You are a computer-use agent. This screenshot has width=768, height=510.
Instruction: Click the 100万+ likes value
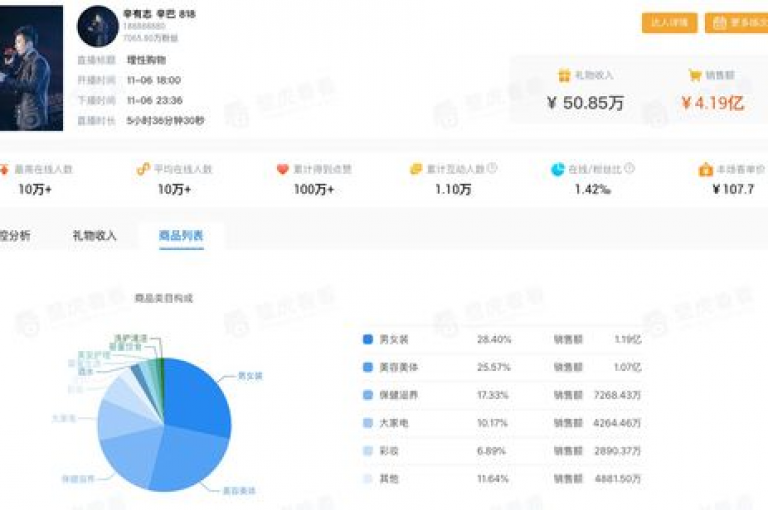point(313,189)
